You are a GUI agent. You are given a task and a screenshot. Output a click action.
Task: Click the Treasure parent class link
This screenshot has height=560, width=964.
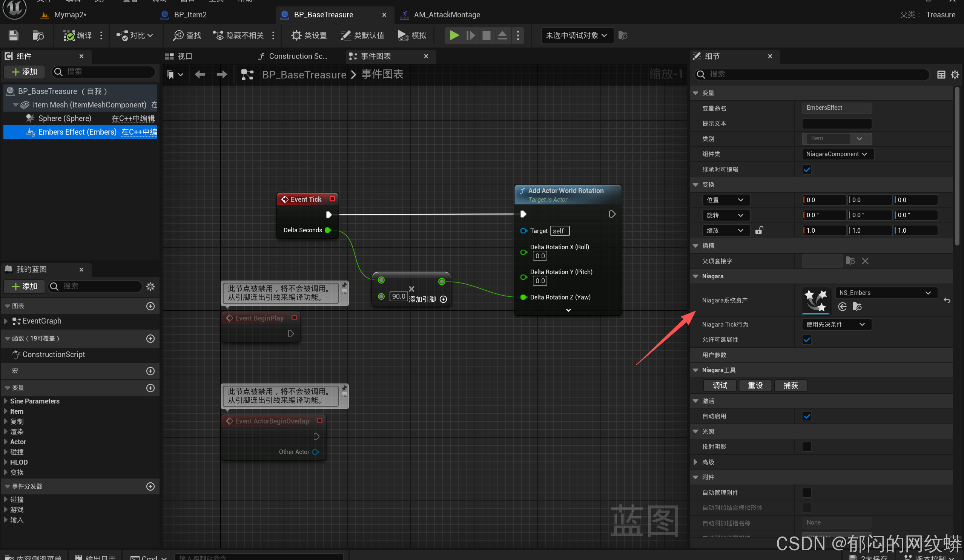coord(940,15)
